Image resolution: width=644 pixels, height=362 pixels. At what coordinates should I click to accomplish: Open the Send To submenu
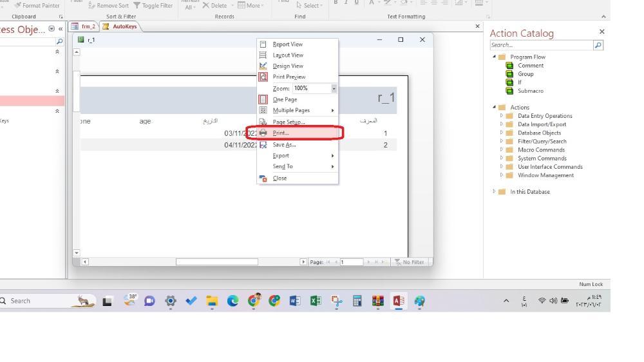[x=298, y=166]
